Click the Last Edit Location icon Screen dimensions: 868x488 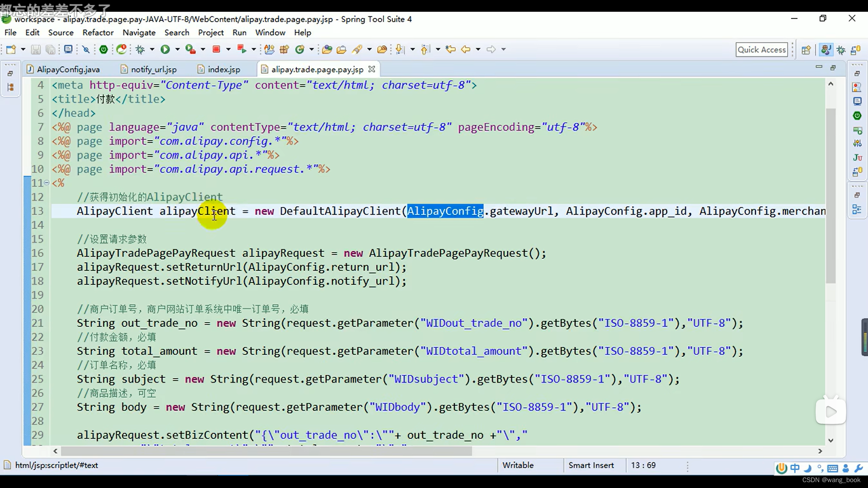450,49
